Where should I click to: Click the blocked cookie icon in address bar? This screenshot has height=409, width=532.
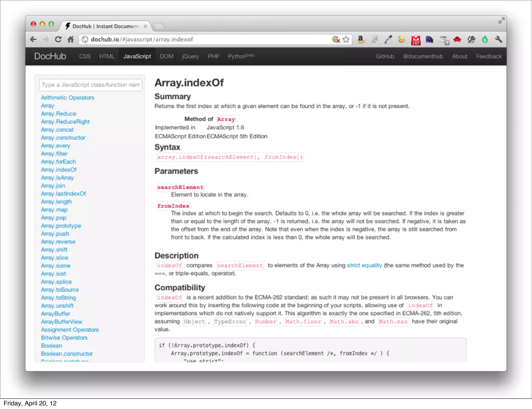coord(336,39)
